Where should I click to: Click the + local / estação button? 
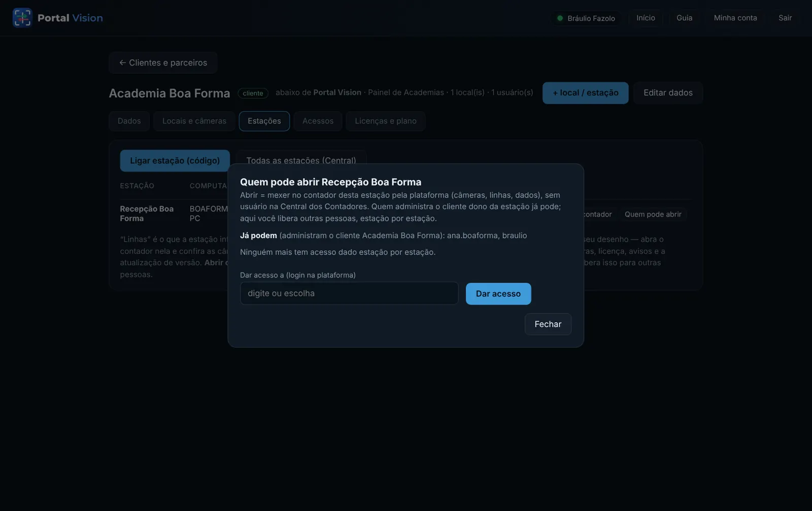[x=585, y=93]
